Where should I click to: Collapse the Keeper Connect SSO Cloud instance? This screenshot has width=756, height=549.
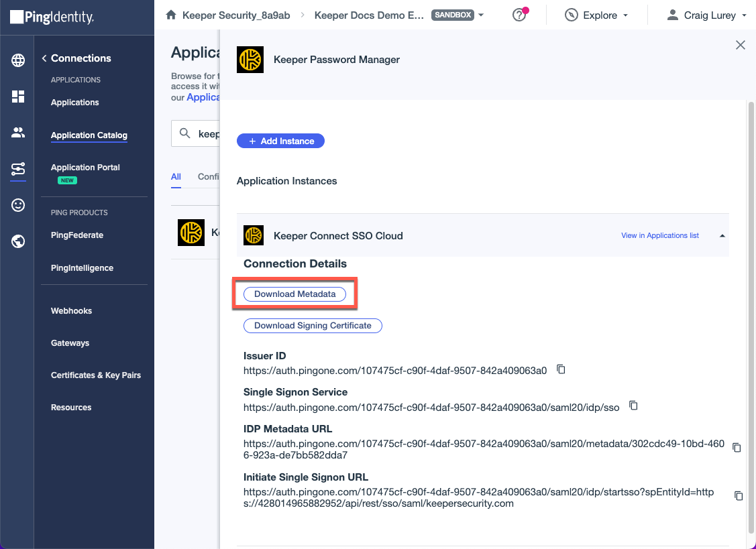click(x=722, y=236)
